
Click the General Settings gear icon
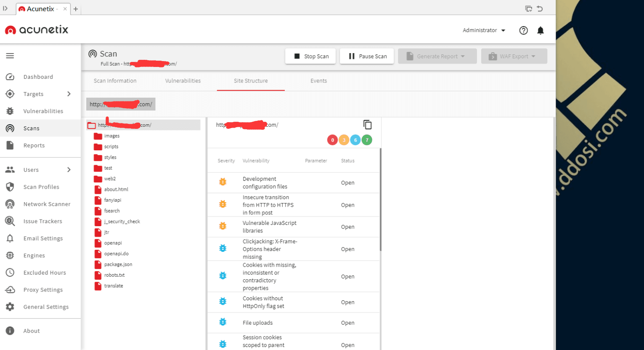10,307
